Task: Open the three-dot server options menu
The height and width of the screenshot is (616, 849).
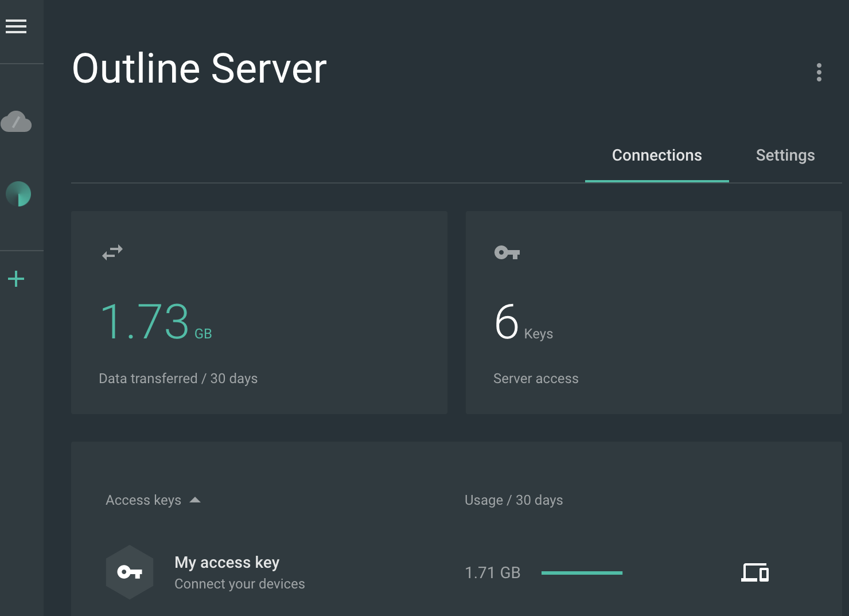Action: (819, 72)
